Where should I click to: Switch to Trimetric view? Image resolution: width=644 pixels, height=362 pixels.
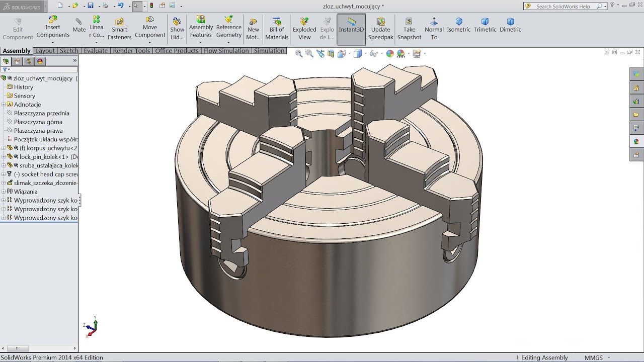[x=485, y=26]
